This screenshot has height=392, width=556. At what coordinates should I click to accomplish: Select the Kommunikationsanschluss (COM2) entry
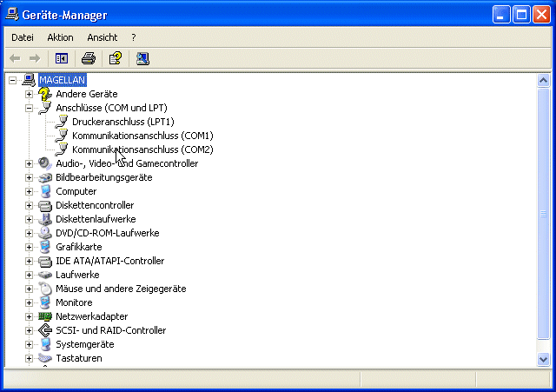point(142,149)
